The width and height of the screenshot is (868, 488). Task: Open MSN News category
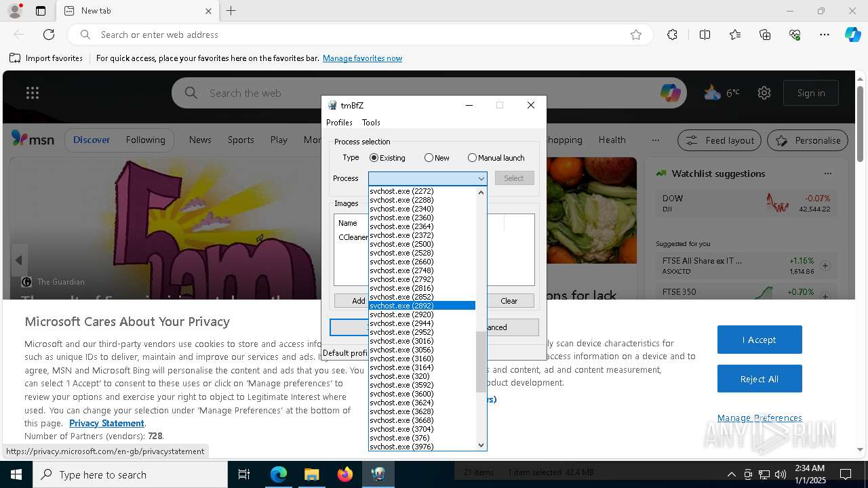[x=200, y=140]
